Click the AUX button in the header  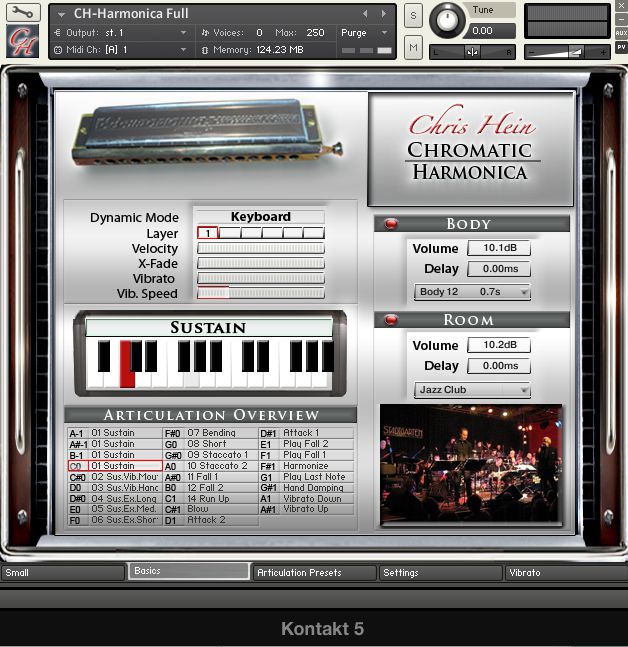pyautogui.click(x=621, y=33)
